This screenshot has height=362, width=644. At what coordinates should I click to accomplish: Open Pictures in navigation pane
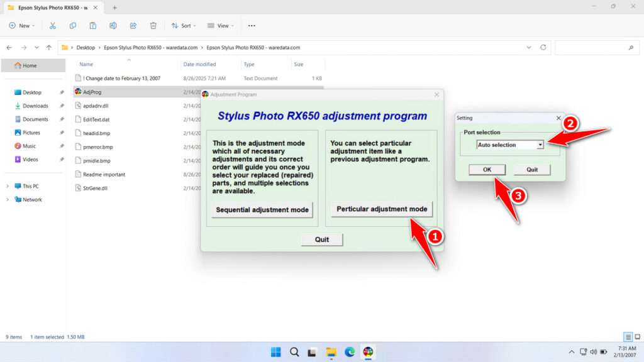[x=31, y=133]
